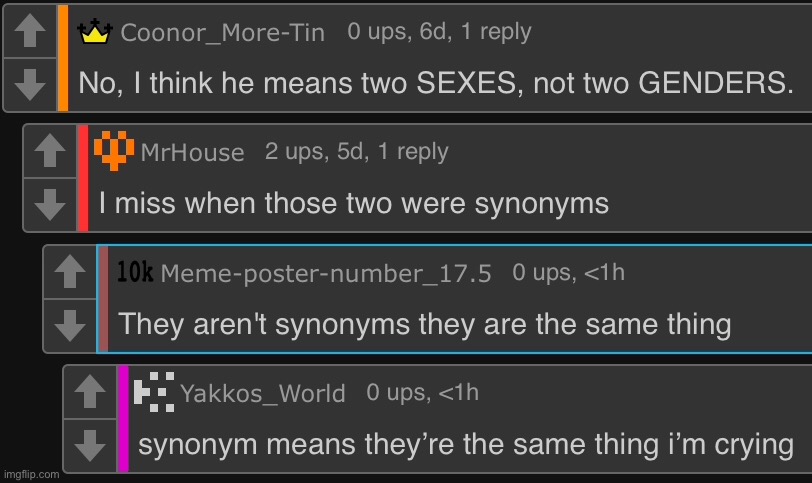Downvote MrHouse's comment
The height and width of the screenshot is (483, 812).
50,204
